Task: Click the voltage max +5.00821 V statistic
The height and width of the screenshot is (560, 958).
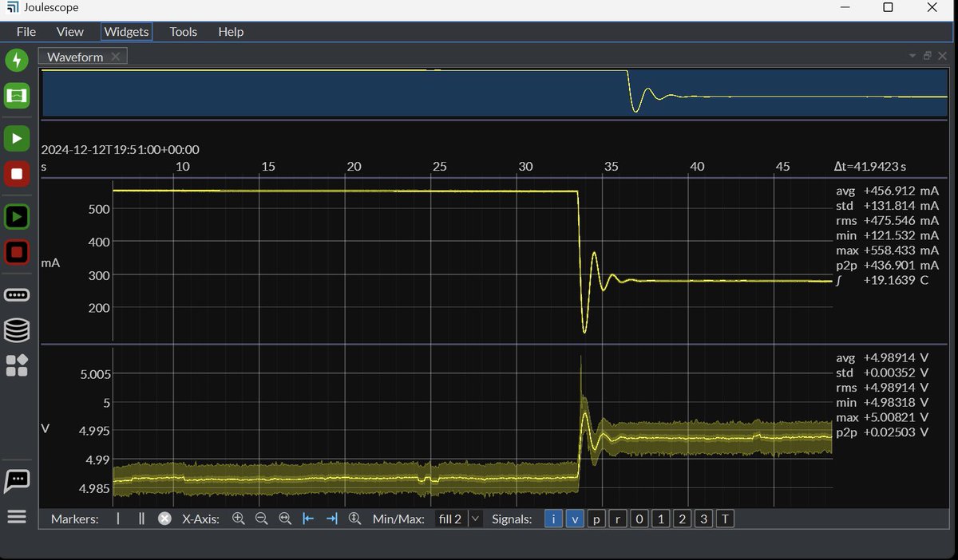Action: pyautogui.click(x=882, y=417)
